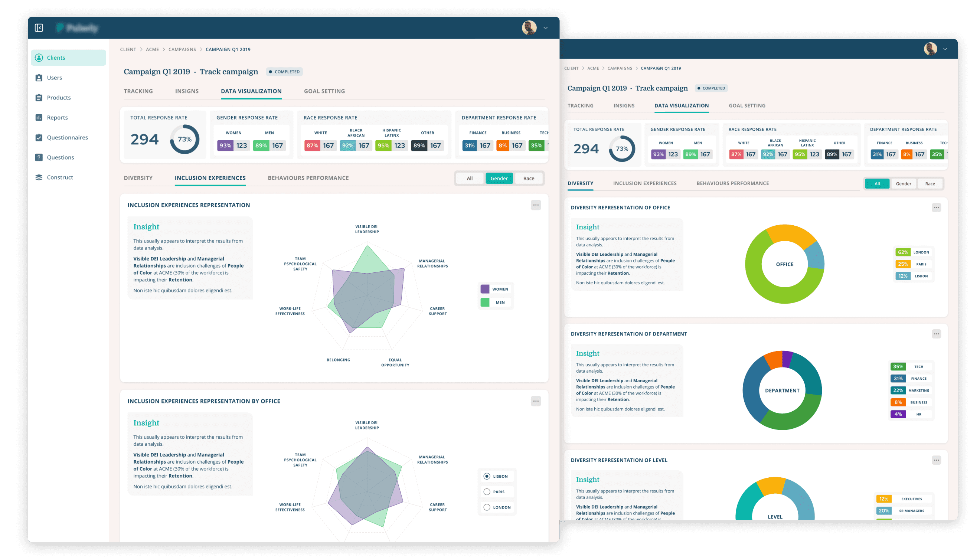Screen dimensions: 980x559
Task: Click the Questions help icon
Action: coord(39,157)
